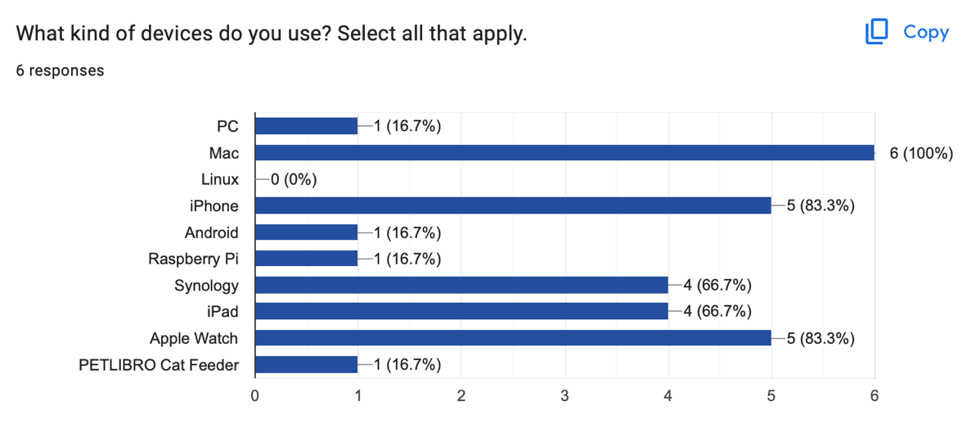Click the x-axis tick label 3
980x437 pixels.
564,395
